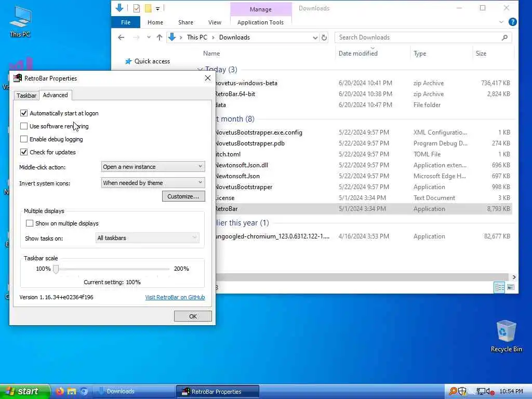Click OK in RetroBar Properties
The height and width of the screenshot is (399, 532).
[x=193, y=316]
